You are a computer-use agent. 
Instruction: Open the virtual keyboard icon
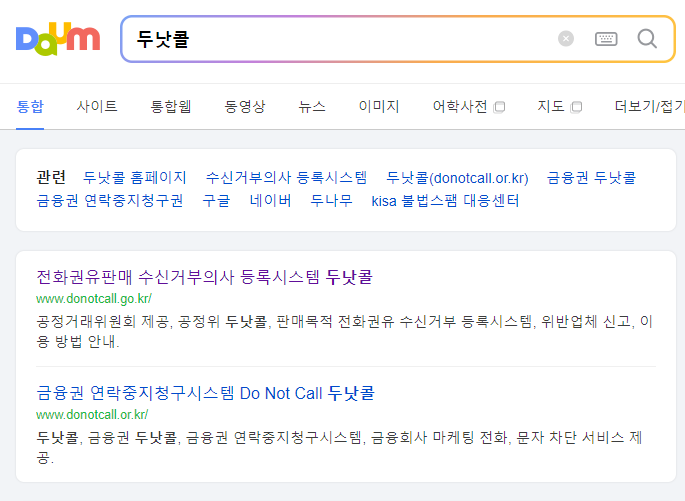pos(606,39)
